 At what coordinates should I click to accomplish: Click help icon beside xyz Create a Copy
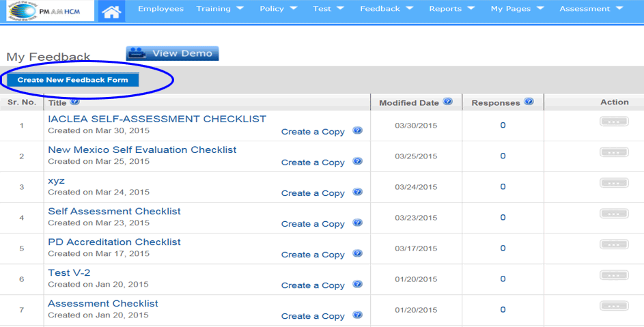[x=357, y=193]
